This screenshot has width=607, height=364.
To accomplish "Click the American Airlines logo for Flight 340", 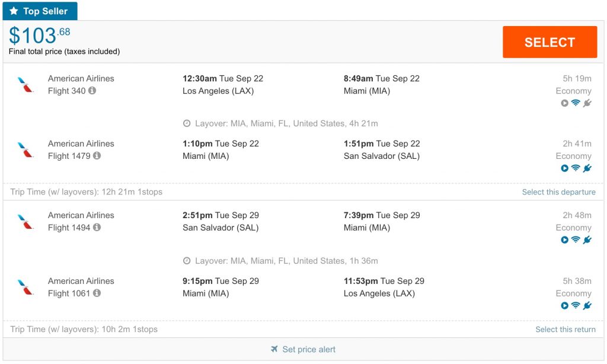I will (25, 85).
